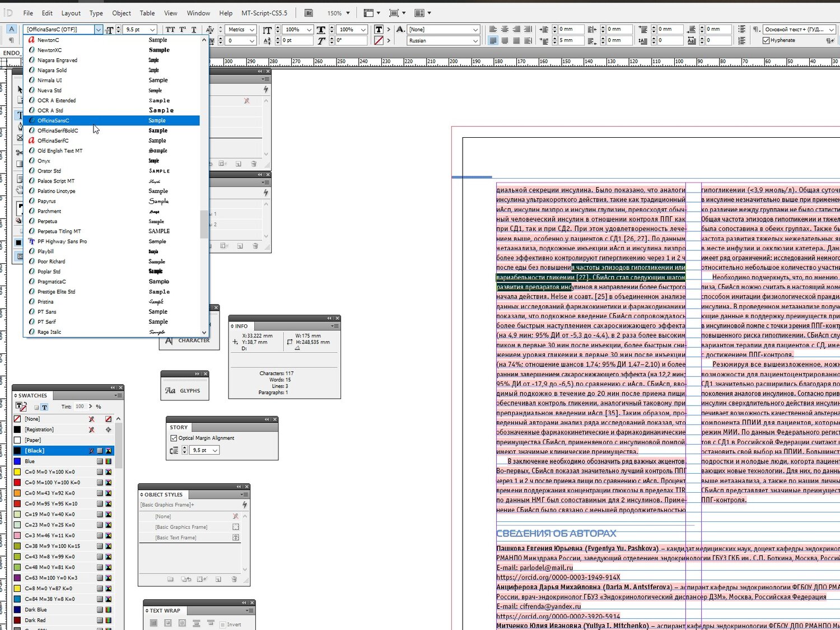Choose Palatino Linotype from the font list
840x630 pixels.
tap(57, 191)
